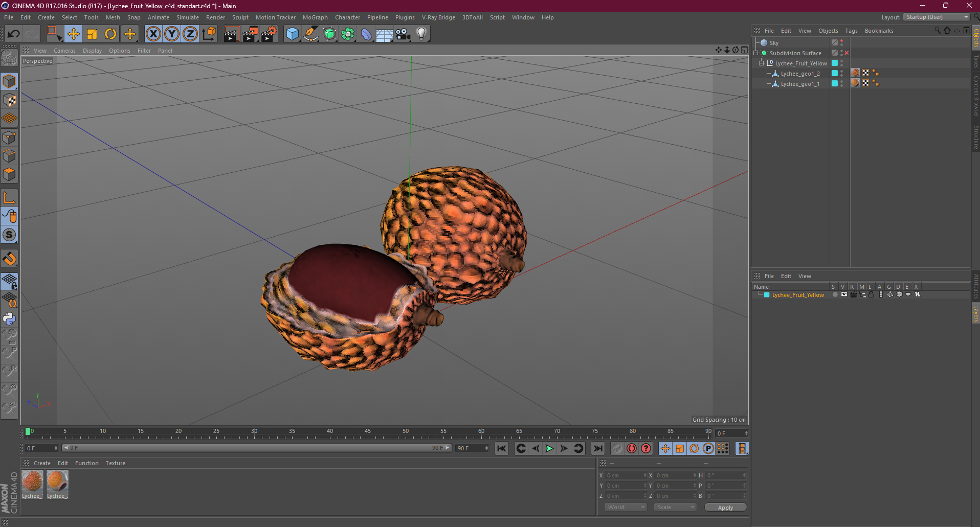Click the Apply button

725,507
